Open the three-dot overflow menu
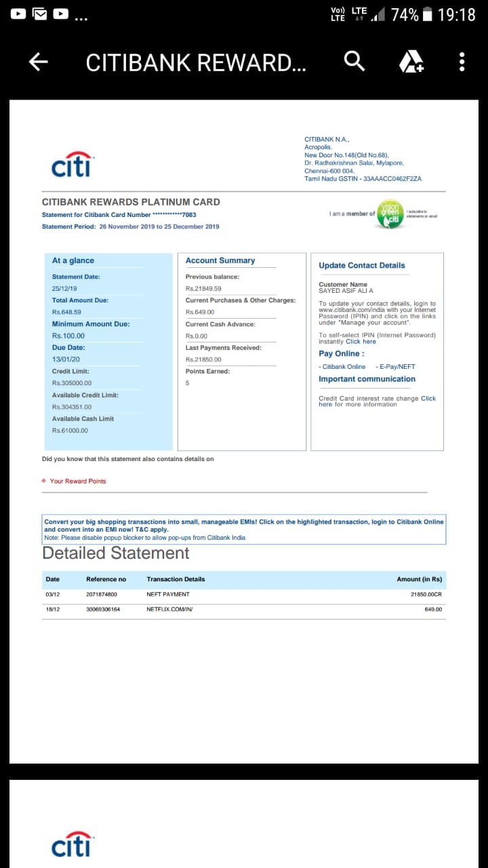Screen dimensions: 488x868 (x=462, y=62)
